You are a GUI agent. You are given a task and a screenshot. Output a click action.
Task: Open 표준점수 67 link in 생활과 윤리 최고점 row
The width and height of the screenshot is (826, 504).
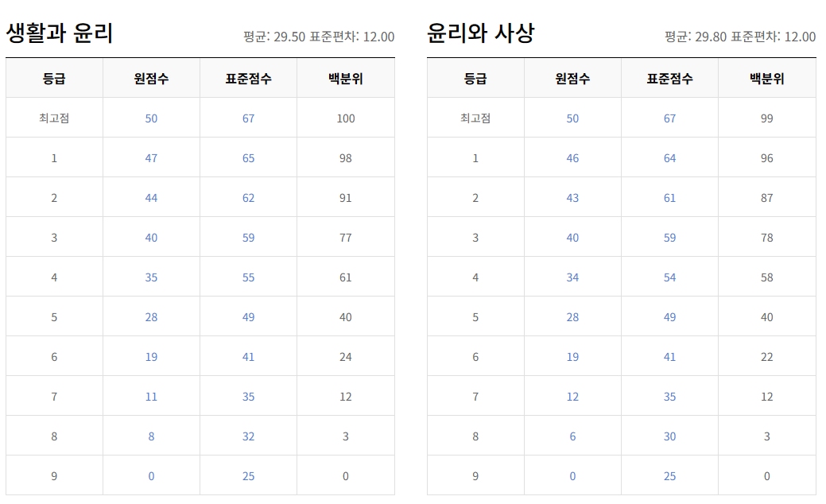(248, 118)
